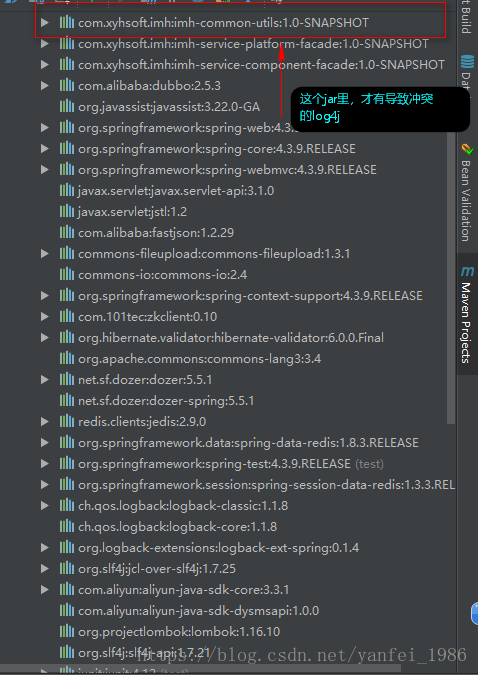Expand jcl-over-slf4j:1.7.25 node
The height and width of the screenshot is (675, 478).
coord(45,569)
